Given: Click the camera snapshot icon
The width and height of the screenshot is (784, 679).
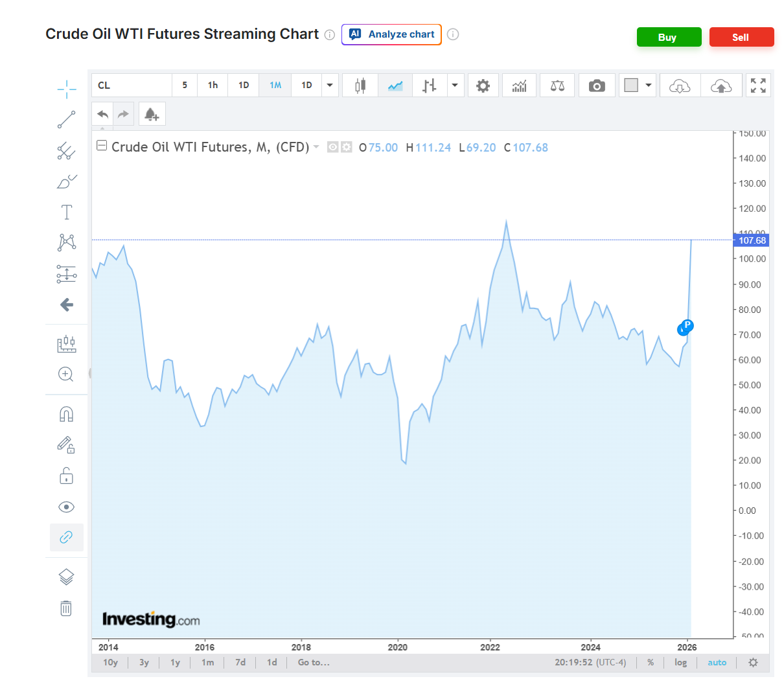Looking at the screenshot, I should pos(597,86).
